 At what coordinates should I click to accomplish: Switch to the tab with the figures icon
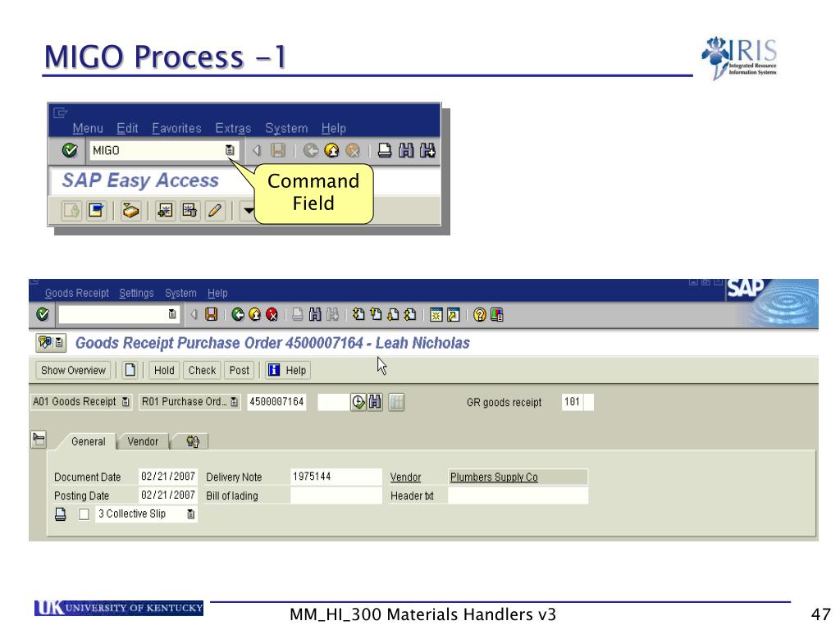[x=192, y=441]
